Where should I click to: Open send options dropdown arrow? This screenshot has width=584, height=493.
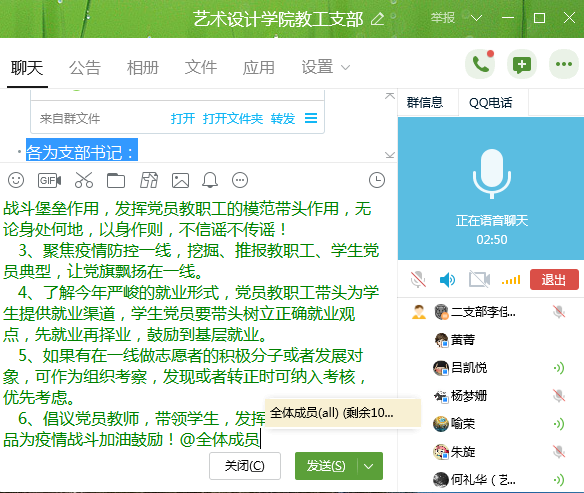click(369, 466)
